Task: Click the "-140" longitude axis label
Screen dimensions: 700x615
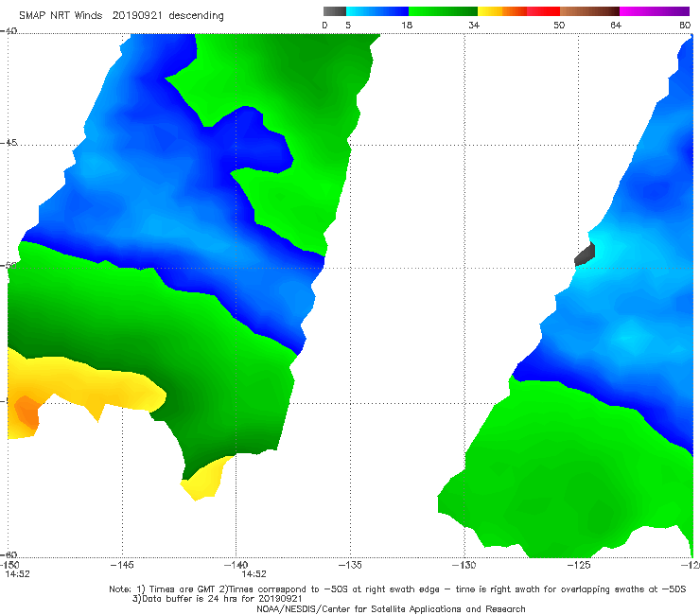Action: [236, 565]
